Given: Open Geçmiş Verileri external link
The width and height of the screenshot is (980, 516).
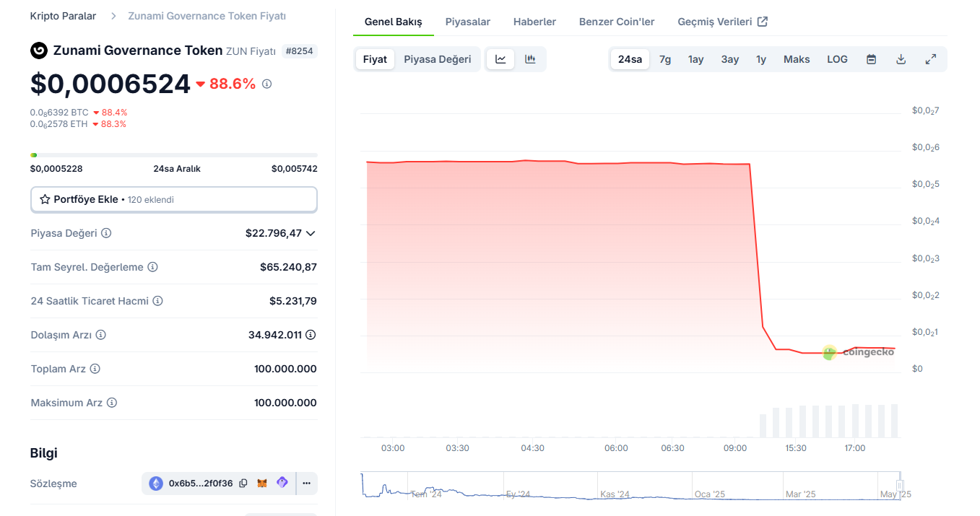Looking at the screenshot, I should (722, 22).
